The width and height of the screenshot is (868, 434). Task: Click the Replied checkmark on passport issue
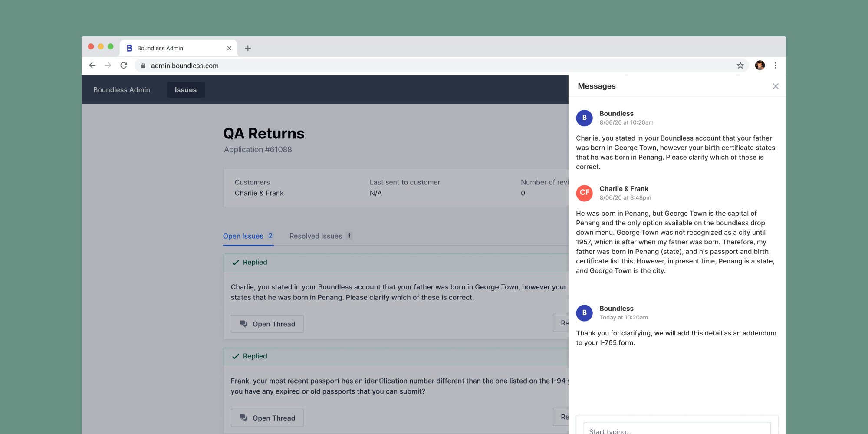pos(236,356)
